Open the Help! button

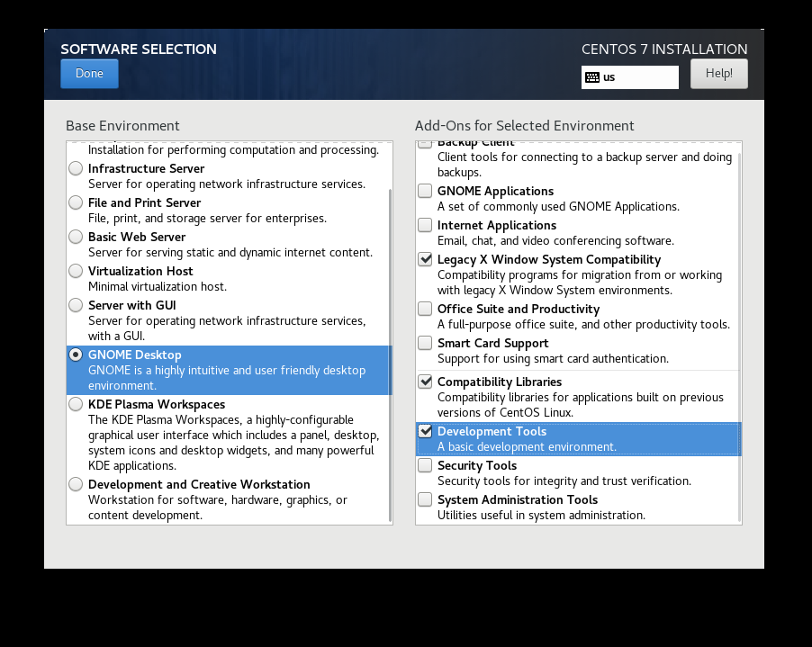718,74
